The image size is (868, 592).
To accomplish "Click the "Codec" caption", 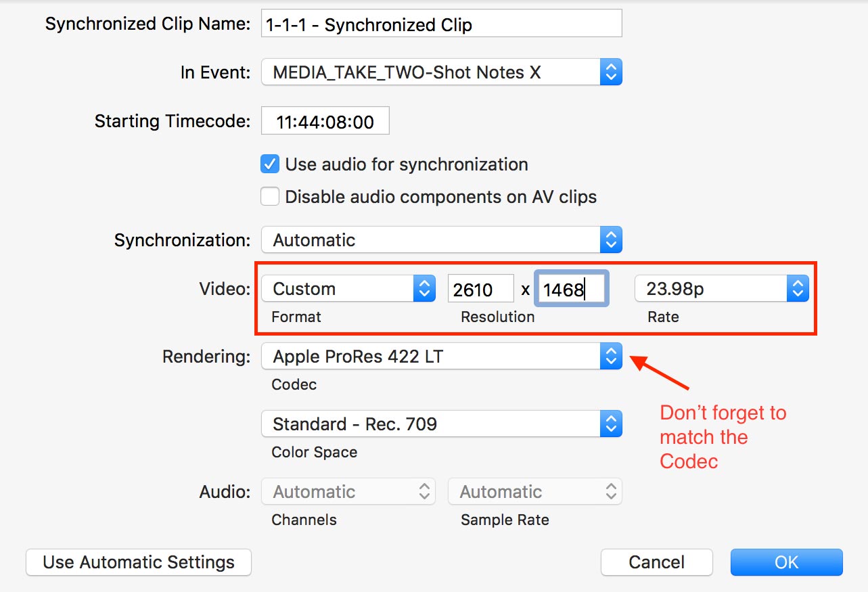I will pos(294,384).
